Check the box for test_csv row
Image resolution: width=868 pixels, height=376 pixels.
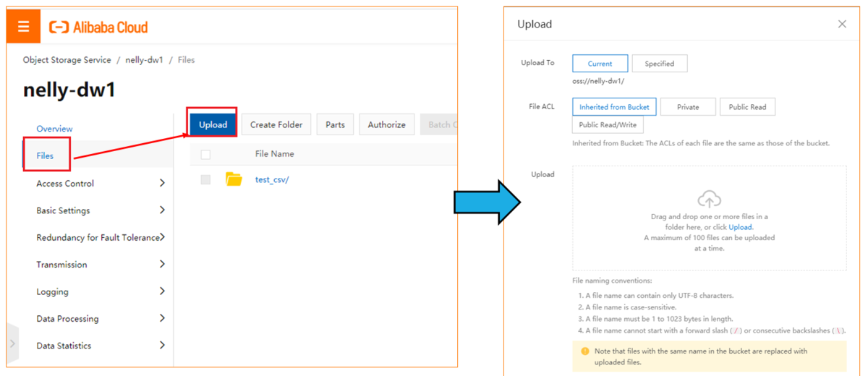[205, 179]
